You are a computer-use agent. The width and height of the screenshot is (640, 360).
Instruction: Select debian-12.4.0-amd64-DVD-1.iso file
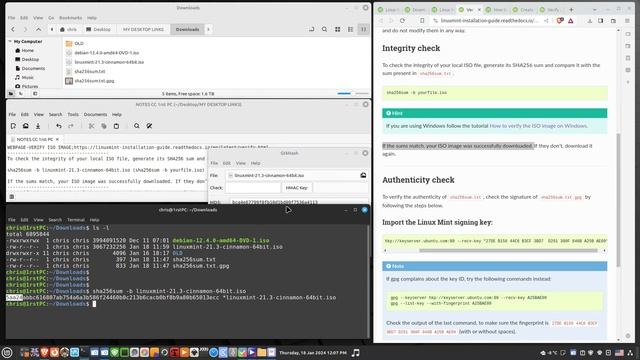(x=102, y=53)
